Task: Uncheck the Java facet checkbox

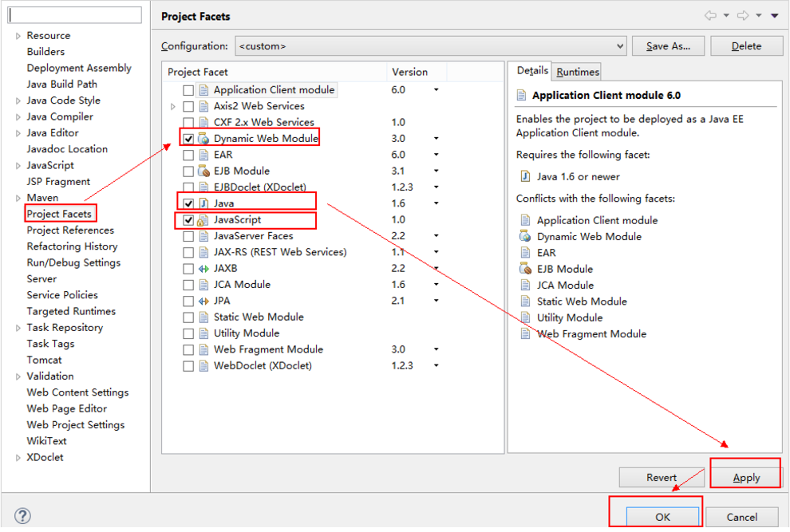Action: tap(188, 203)
